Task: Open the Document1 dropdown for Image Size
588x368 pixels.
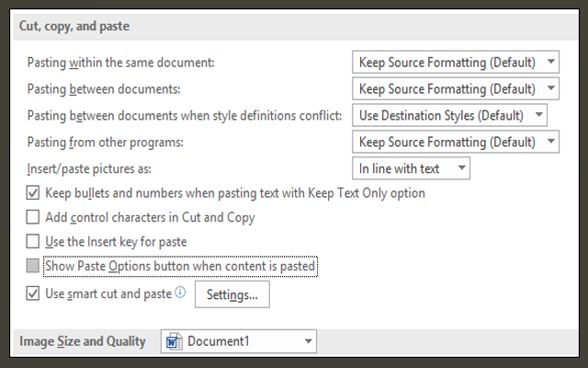Action: (x=239, y=342)
